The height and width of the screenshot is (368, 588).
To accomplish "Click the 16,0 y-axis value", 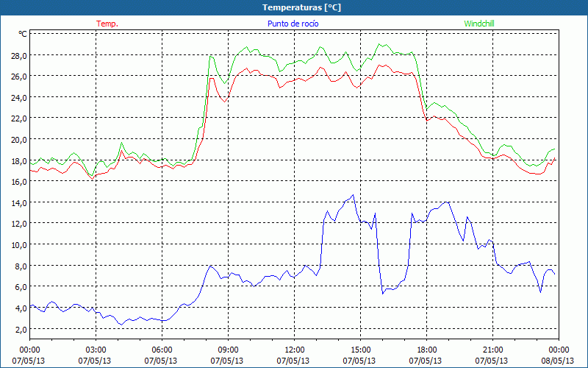I will [19, 182].
